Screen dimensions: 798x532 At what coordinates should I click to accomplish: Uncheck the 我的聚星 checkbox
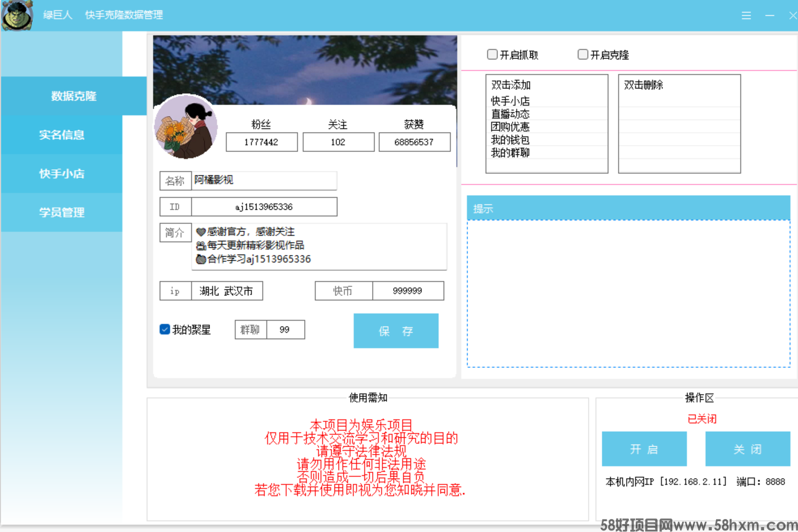click(x=165, y=329)
